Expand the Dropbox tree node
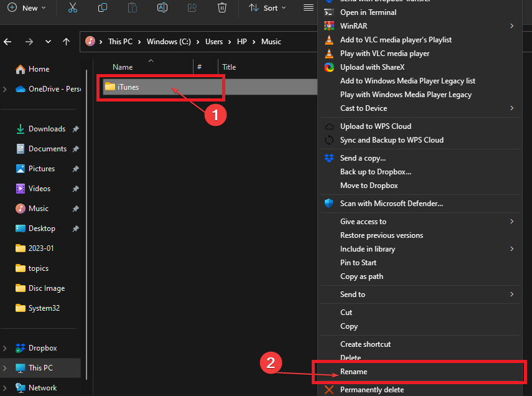This screenshot has height=396, width=532. (x=5, y=348)
